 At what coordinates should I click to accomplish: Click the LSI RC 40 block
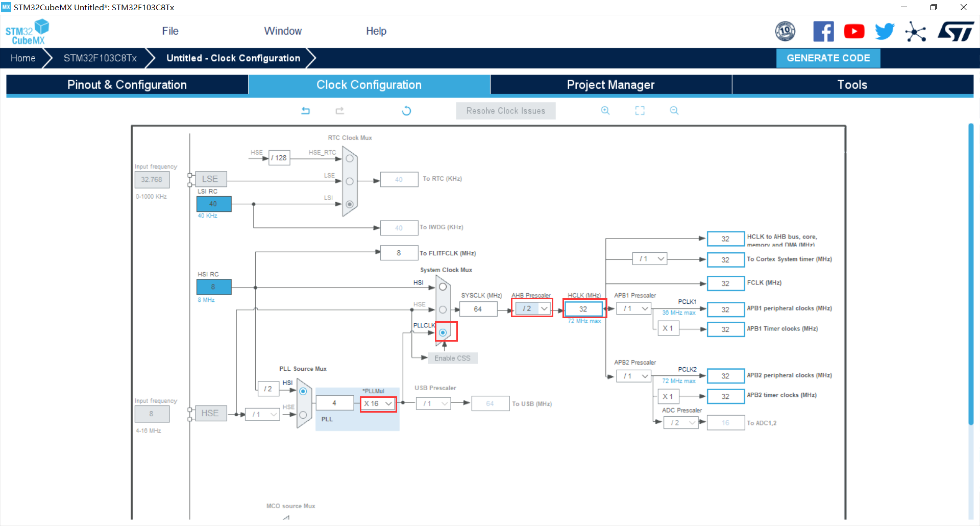214,204
